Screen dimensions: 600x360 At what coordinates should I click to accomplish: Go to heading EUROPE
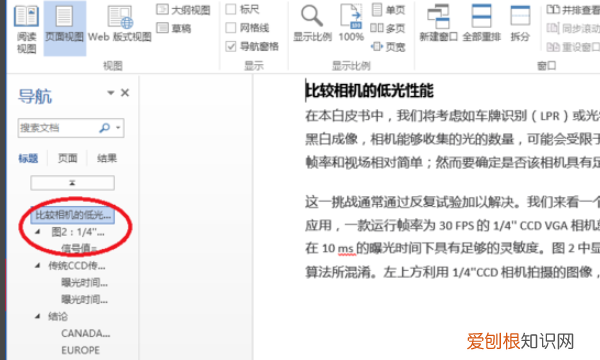tap(80, 350)
